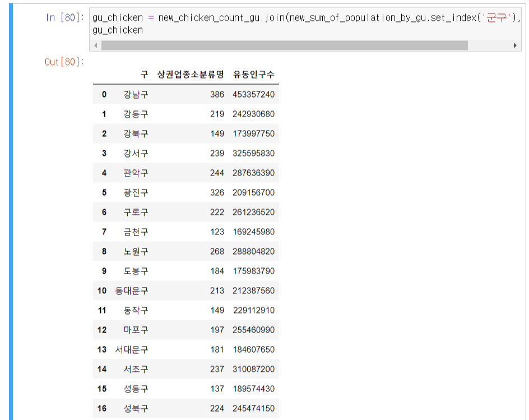529x420 pixels.
Task: Click the In [80] cell prompt
Action: (65, 17)
